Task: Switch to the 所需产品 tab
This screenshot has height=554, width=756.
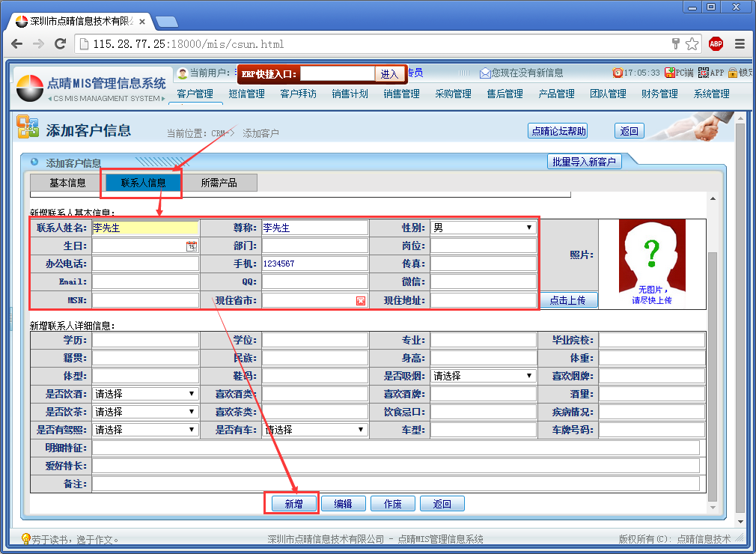Action: 219,183
